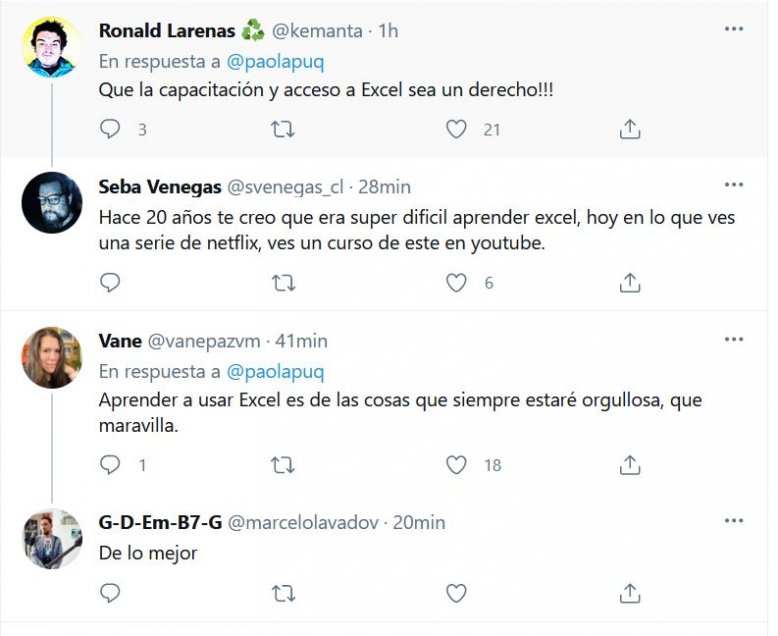Retweet Ronald Larenas' Excel tweet
The width and height of the screenshot is (778, 636).
[x=284, y=129]
